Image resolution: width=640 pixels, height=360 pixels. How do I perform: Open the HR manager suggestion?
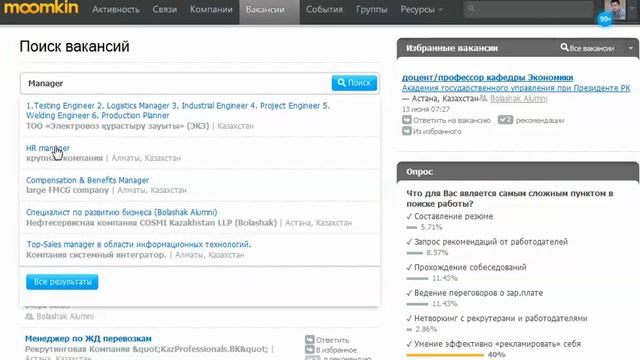48,148
